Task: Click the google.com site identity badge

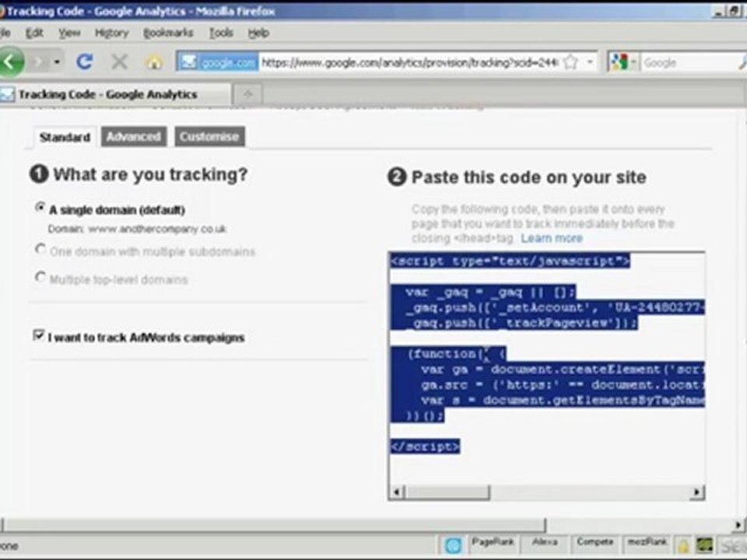Action: (218, 62)
